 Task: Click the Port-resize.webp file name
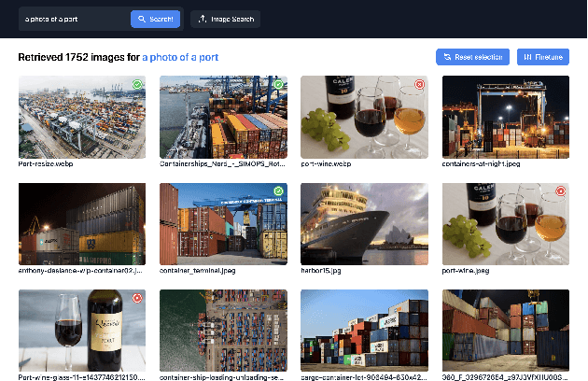41,163
